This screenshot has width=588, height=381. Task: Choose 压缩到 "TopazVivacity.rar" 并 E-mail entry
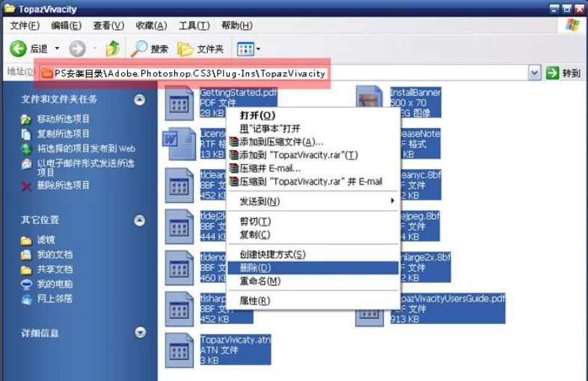point(313,181)
